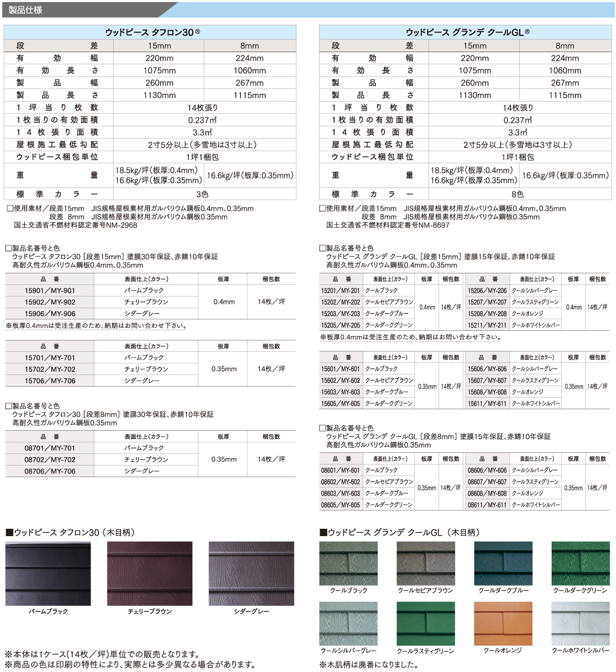Select product number 15611/MY-611
Viewport: 616px width, 672px height.
pos(488,404)
